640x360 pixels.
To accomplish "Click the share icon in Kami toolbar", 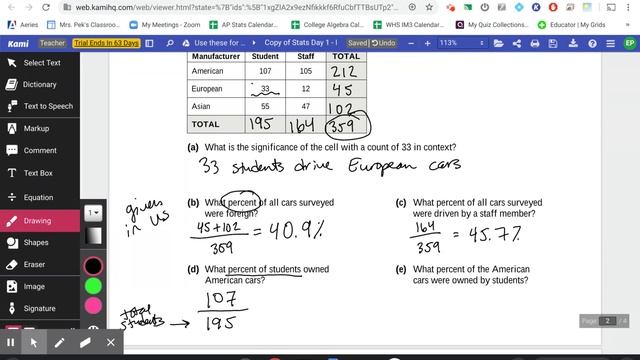I will (517, 43).
